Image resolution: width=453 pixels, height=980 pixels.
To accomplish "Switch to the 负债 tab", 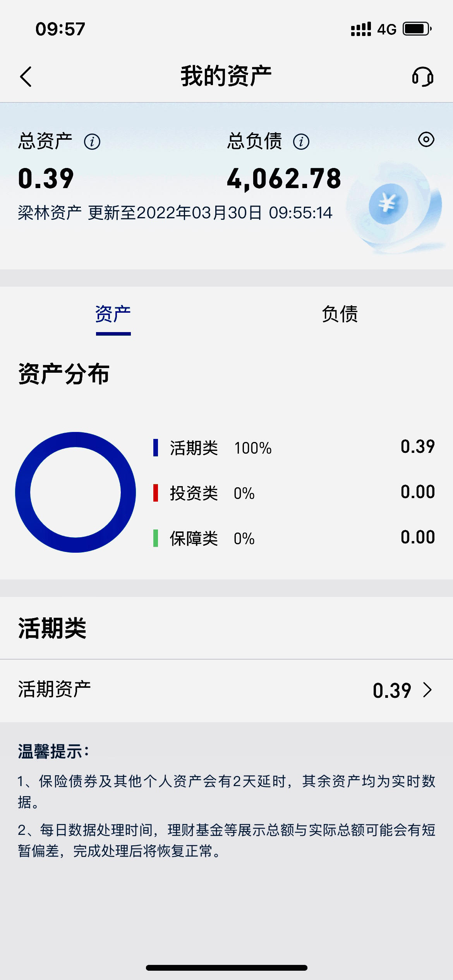I will tap(340, 314).
